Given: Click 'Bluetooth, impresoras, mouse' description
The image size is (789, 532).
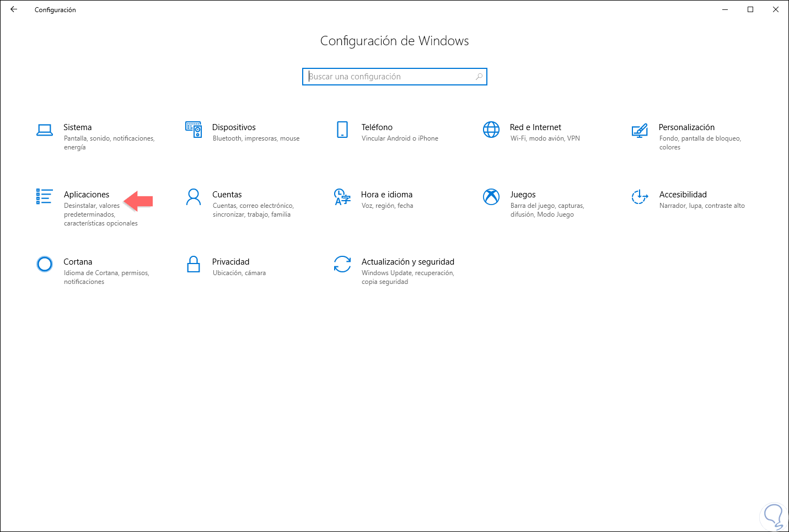Looking at the screenshot, I should pos(256,138).
